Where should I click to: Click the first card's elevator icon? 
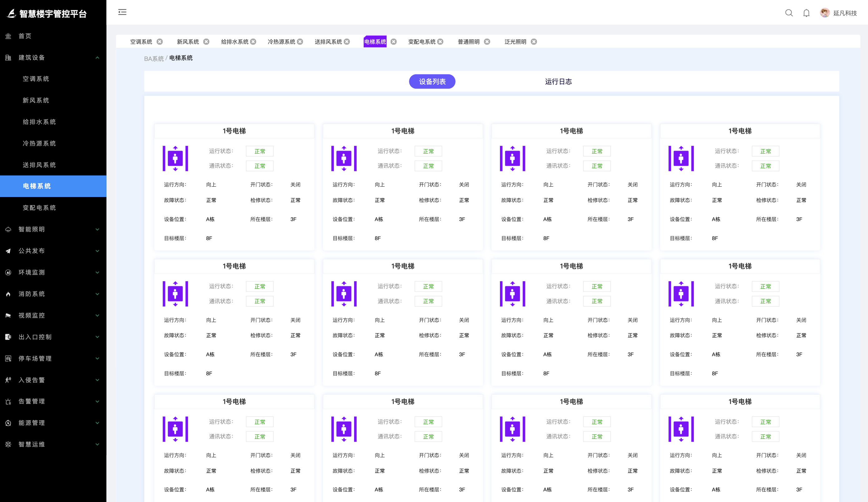pos(175,158)
